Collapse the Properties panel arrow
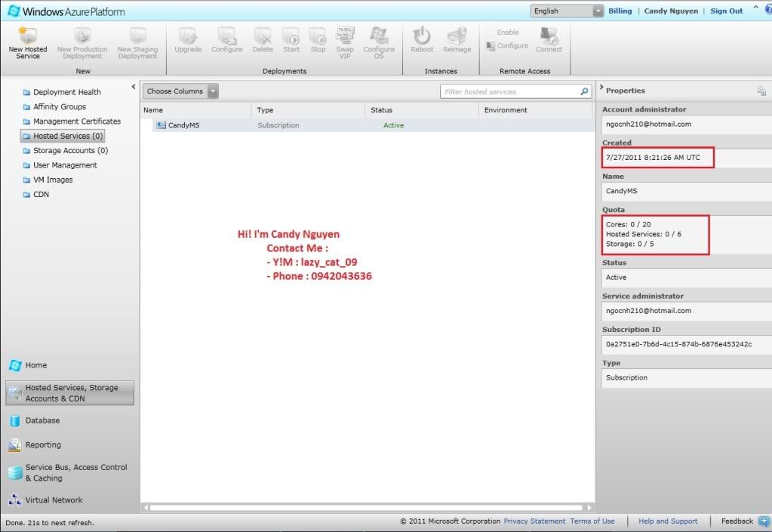 [x=601, y=87]
